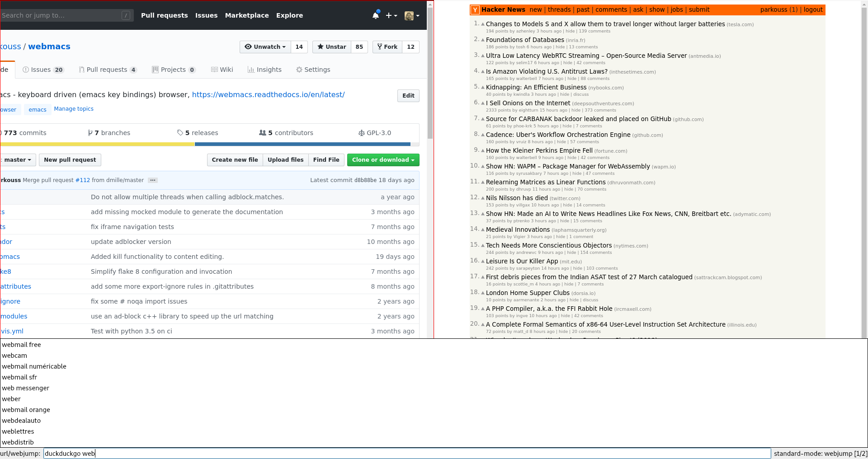The height and width of the screenshot is (459, 868).
Task: Open the Wiki tab
Action: click(222, 70)
